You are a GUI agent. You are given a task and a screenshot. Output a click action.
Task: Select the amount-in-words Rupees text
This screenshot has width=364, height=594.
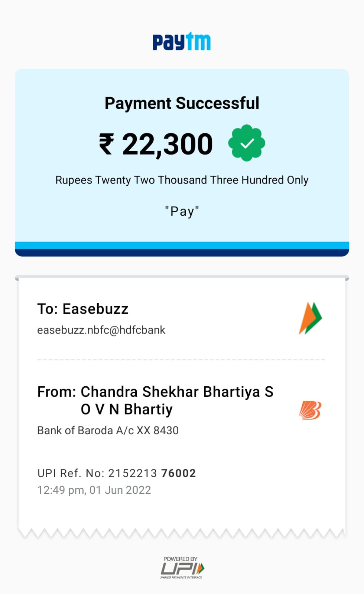click(182, 180)
